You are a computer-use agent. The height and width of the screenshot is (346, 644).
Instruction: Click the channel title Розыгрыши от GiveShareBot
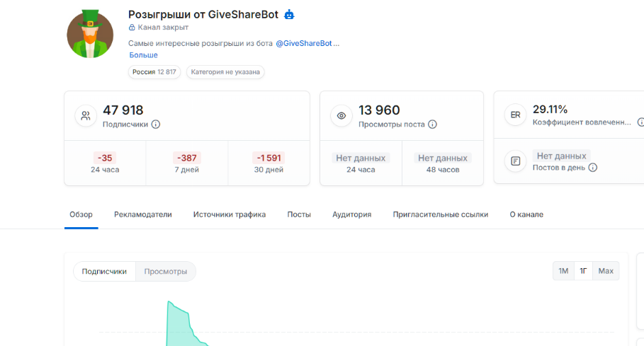coord(203,15)
